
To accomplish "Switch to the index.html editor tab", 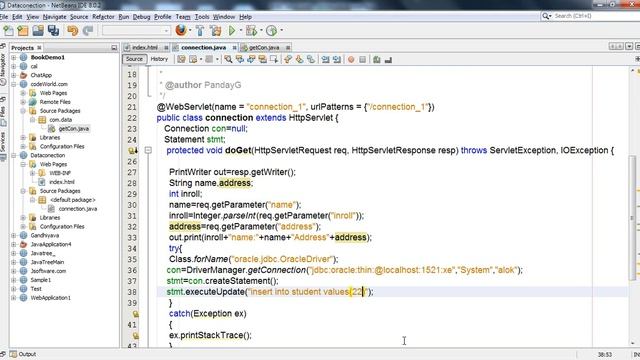I will (144, 48).
